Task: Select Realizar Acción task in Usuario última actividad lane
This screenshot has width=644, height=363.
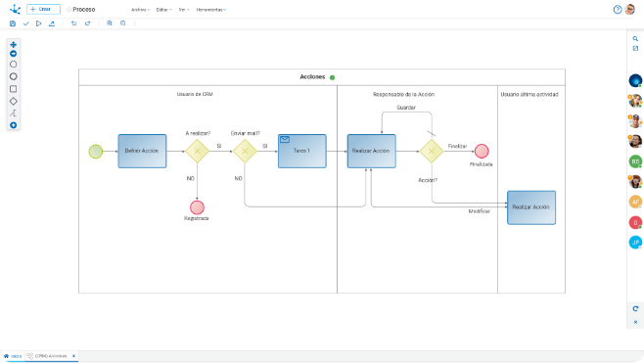Action: click(x=531, y=207)
